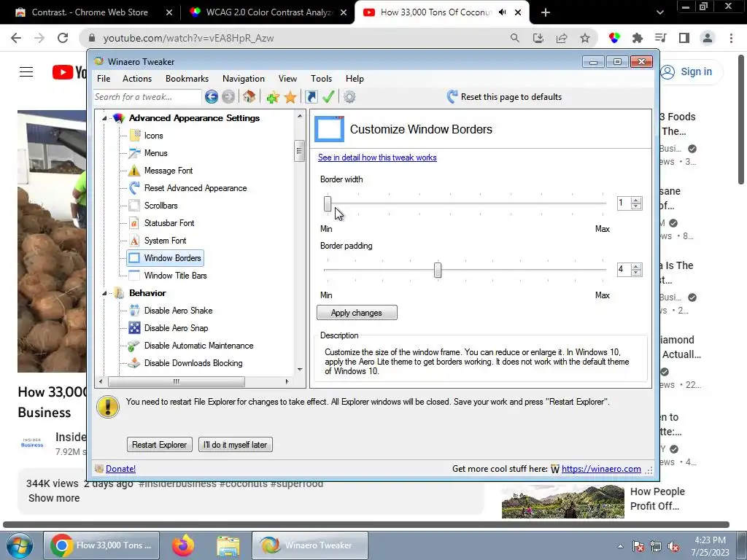Open the Bookmarks menu

click(187, 79)
